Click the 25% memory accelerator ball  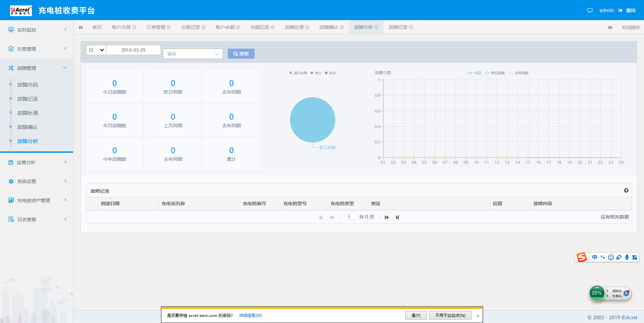597,293
